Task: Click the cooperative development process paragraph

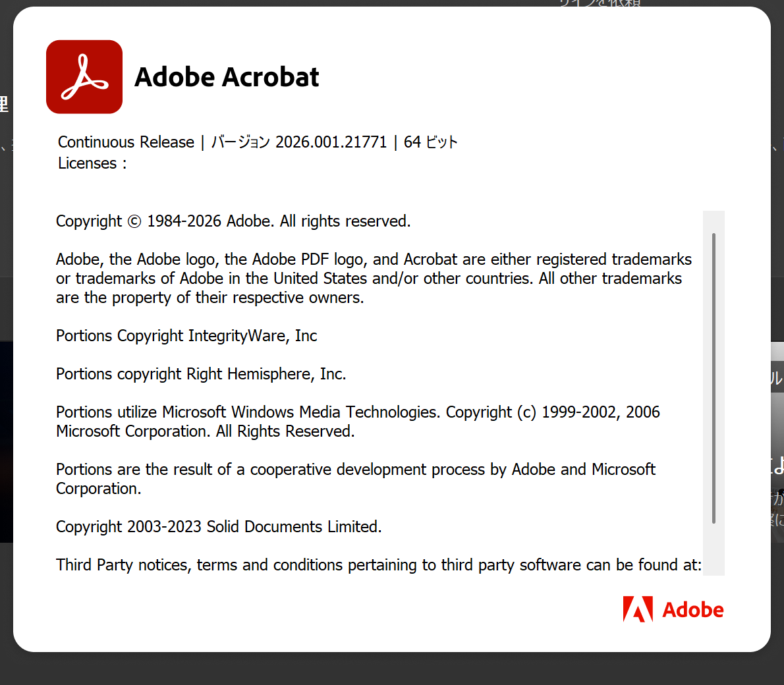Action: click(x=356, y=479)
